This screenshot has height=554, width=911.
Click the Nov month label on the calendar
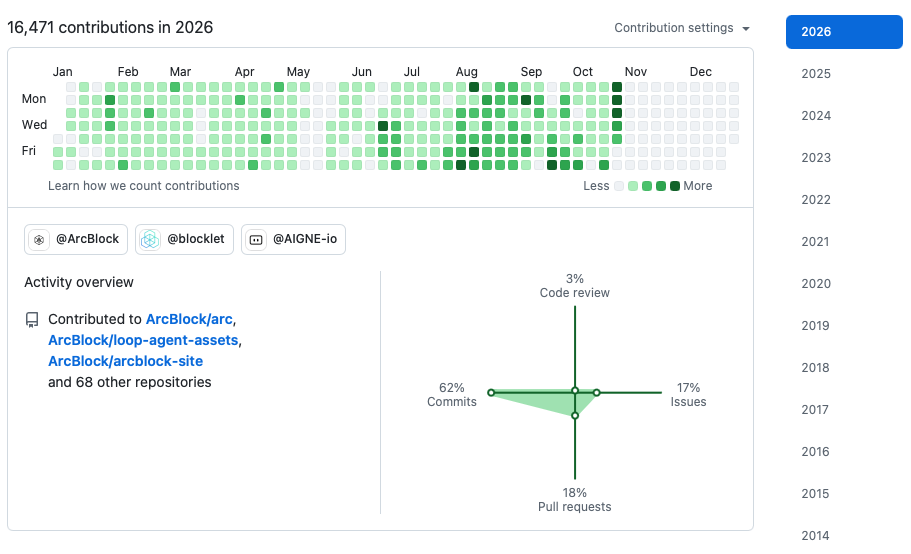tap(636, 71)
